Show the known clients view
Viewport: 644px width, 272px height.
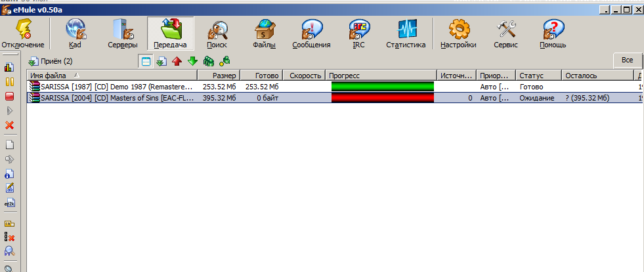225,62
